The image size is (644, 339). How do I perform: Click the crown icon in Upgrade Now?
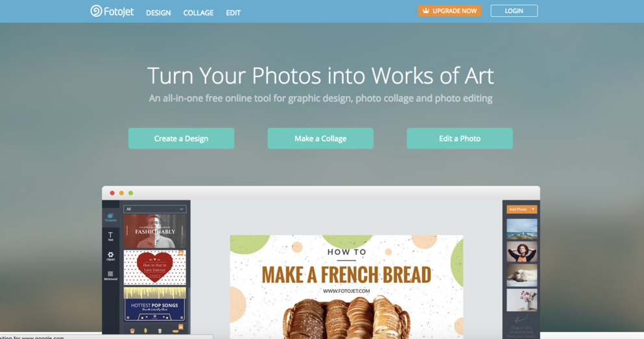[426, 10]
